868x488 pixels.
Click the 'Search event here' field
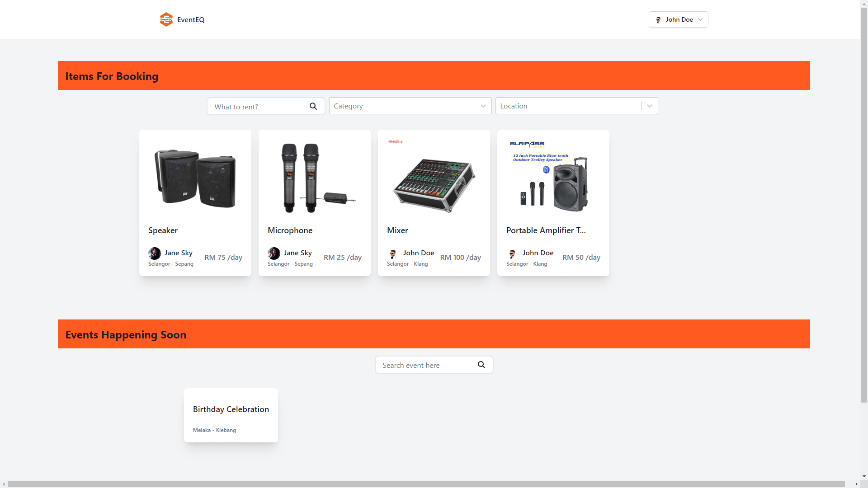[x=425, y=365]
